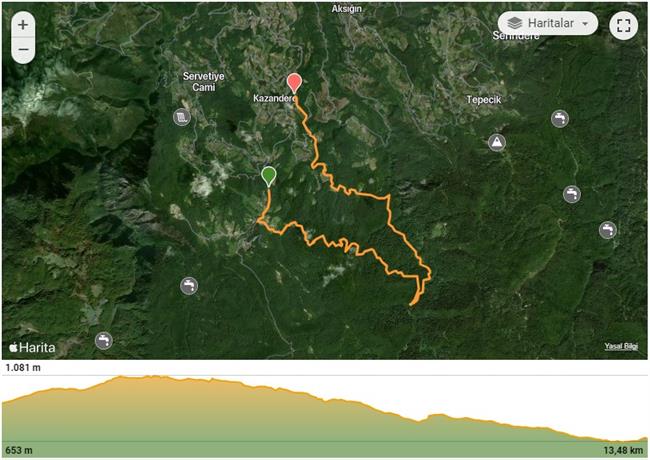The height and width of the screenshot is (460, 650).
Task: Click the Aksığın village label
Action: point(346,9)
